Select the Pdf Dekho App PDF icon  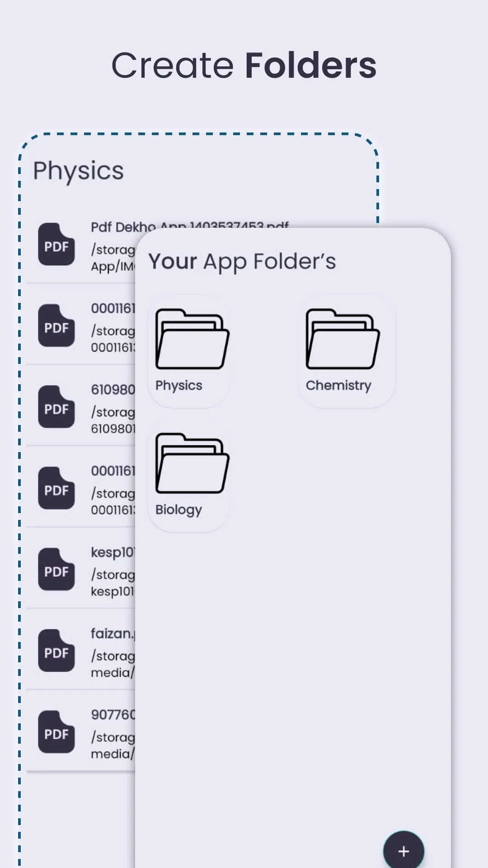coord(56,244)
